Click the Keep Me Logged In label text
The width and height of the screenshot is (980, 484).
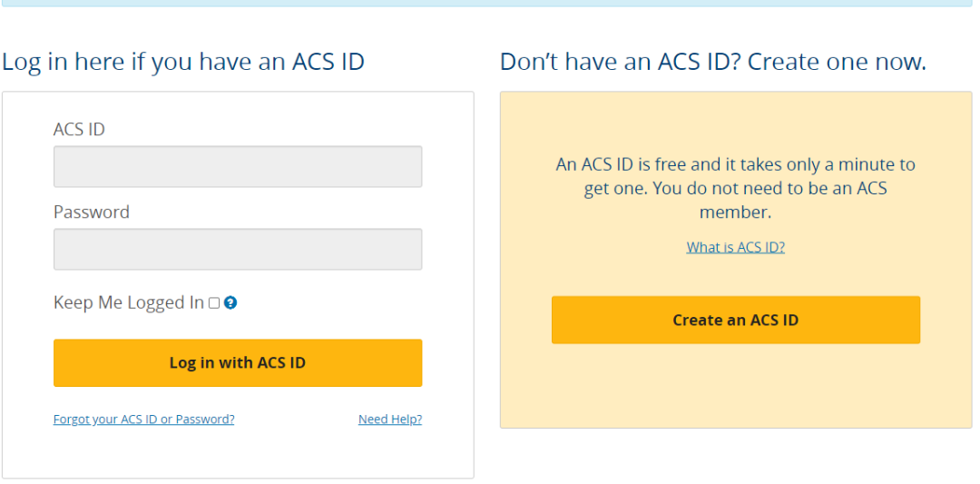(x=129, y=303)
